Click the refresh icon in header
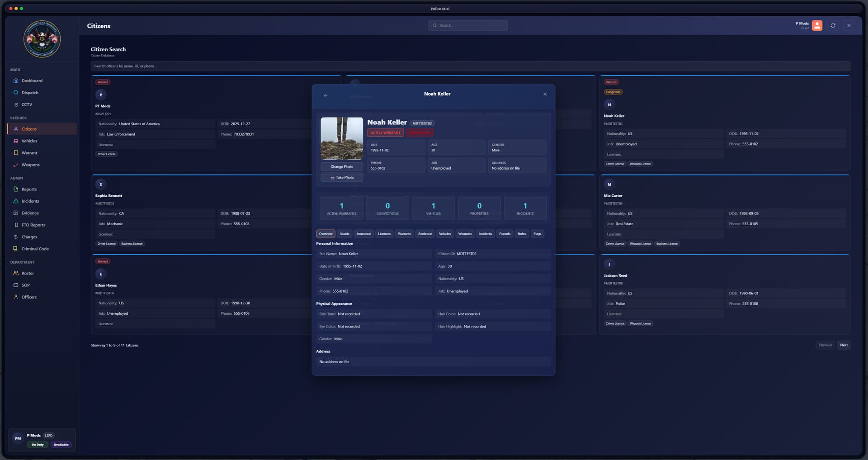Image resolution: width=868 pixels, height=460 pixels. click(x=833, y=26)
